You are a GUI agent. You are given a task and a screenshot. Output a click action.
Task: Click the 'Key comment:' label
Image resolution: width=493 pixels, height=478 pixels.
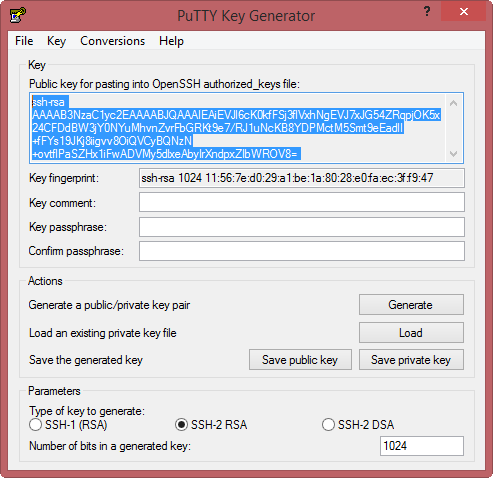[62, 203]
